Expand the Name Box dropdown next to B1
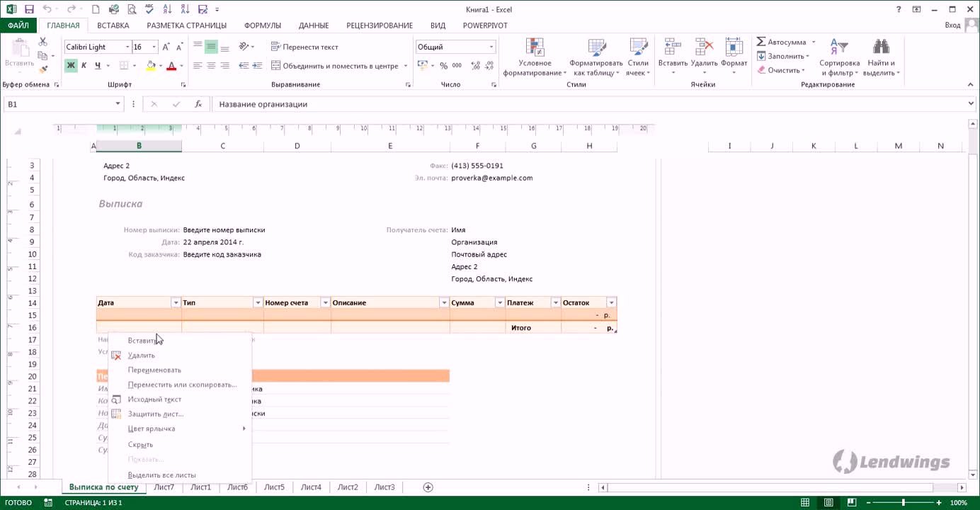The height and width of the screenshot is (510, 980). 118,104
